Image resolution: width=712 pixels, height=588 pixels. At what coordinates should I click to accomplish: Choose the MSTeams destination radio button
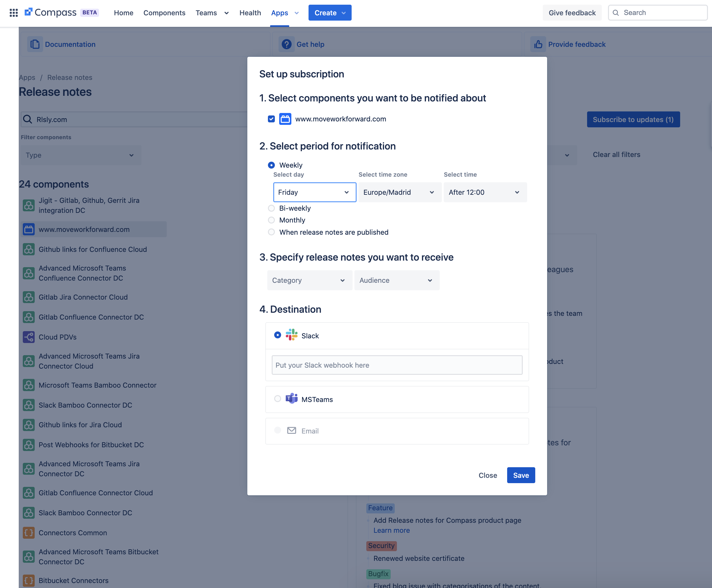click(x=278, y=399)
